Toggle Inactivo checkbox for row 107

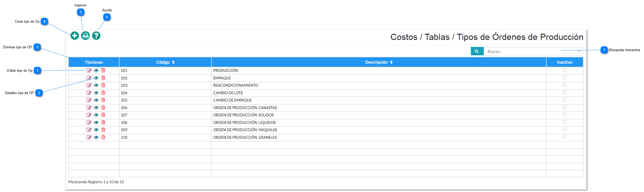(564, 115)
